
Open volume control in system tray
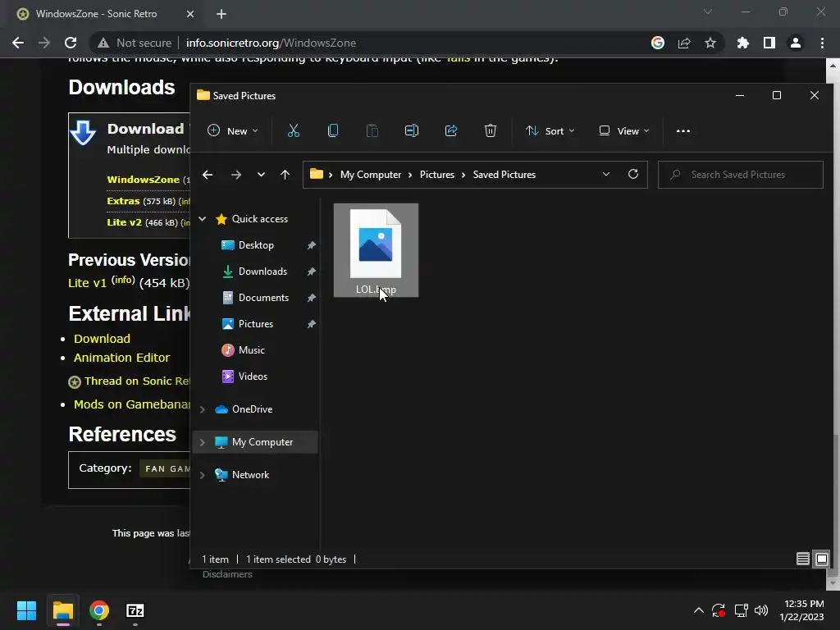tap(760, 610)
